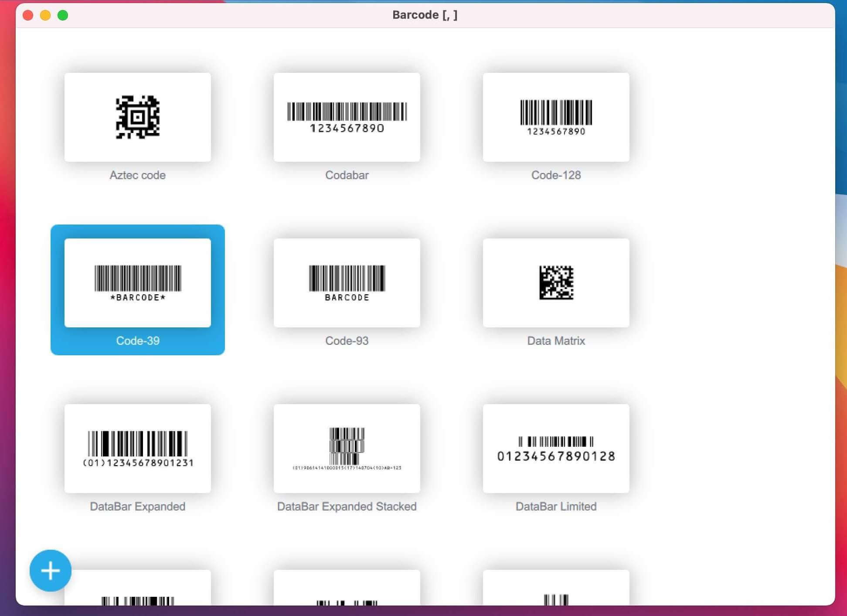Screen dimensions: 847x616
Task: Pick the Code-128 barcode thumbnail
Action: tap(556, 117)
